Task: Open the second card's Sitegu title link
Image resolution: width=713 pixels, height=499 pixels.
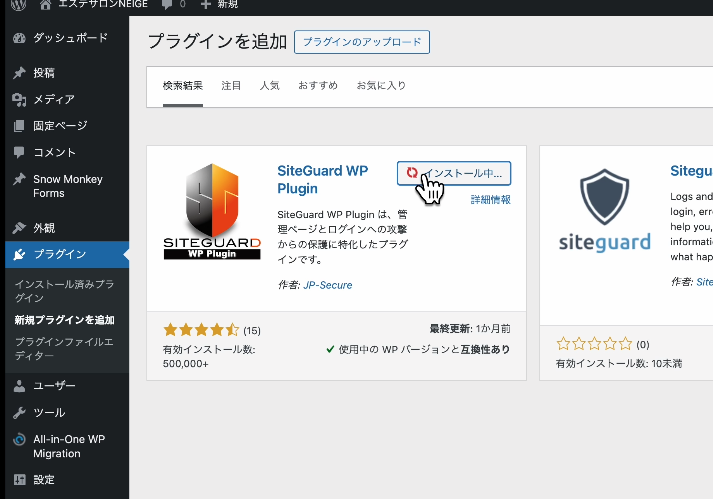Action: point(691,171)
